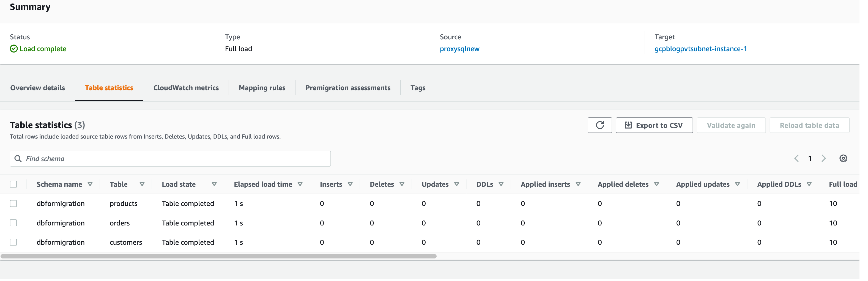Sort by Applied updates column arrow

(745, 186)
